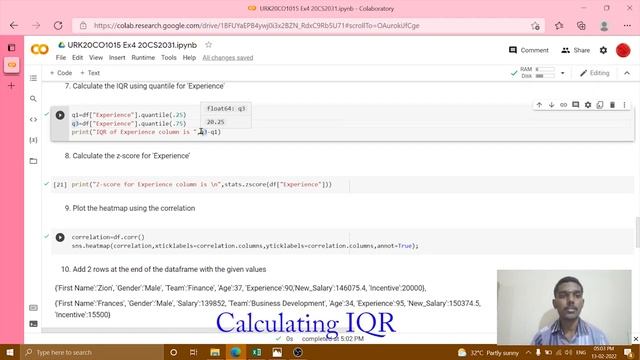This screenshot has width=640, height=360.
Task: Go back in browser history
Action: coord(14,26)
